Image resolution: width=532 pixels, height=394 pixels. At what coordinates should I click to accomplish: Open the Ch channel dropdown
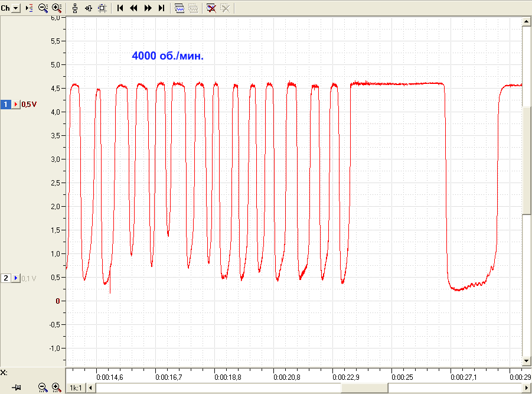(x=15, y=8)
